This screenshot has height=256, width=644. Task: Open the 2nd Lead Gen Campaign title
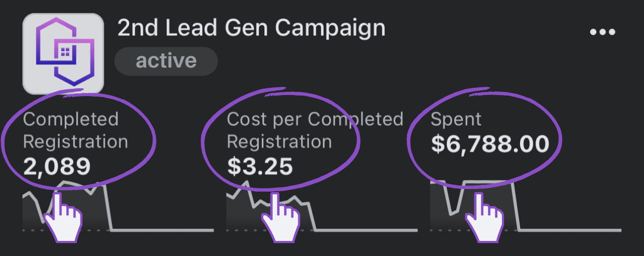pos(251,28)
